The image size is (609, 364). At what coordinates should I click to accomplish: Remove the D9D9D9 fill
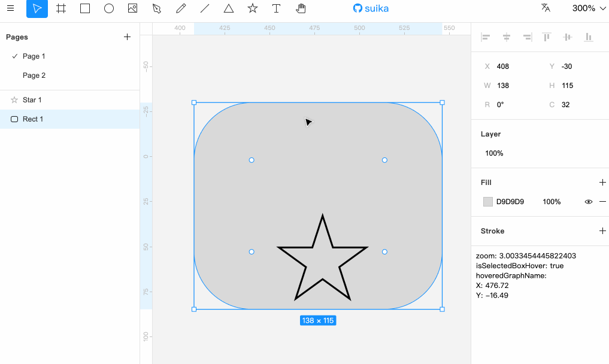point(602,202)
